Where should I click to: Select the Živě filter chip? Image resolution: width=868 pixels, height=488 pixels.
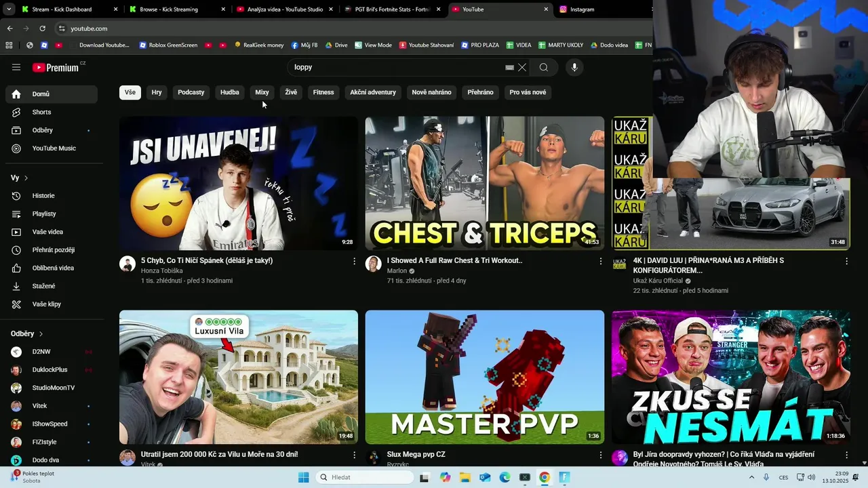coord(291,92)
